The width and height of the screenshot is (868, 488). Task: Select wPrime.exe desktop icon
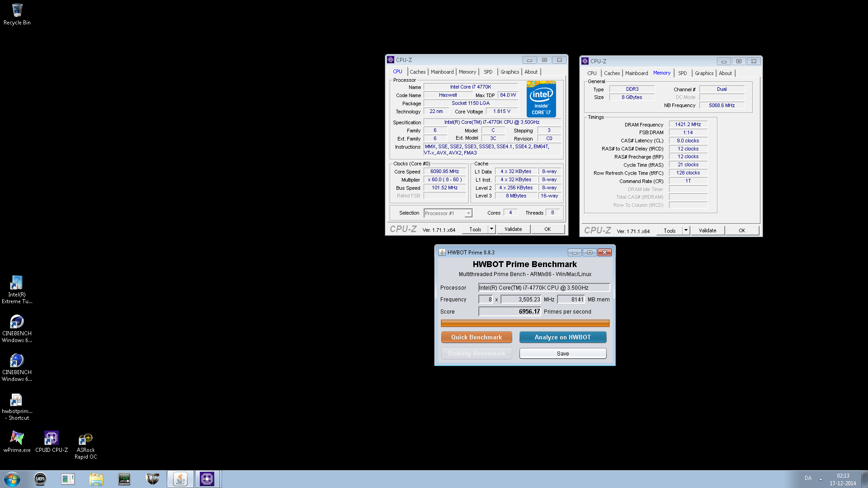(x=17, y=441)
